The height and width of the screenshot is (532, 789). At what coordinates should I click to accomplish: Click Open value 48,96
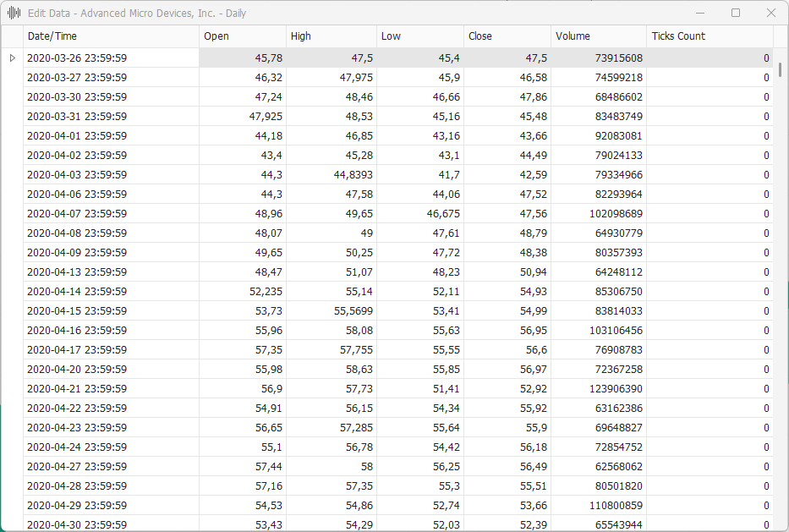point(243,214)
